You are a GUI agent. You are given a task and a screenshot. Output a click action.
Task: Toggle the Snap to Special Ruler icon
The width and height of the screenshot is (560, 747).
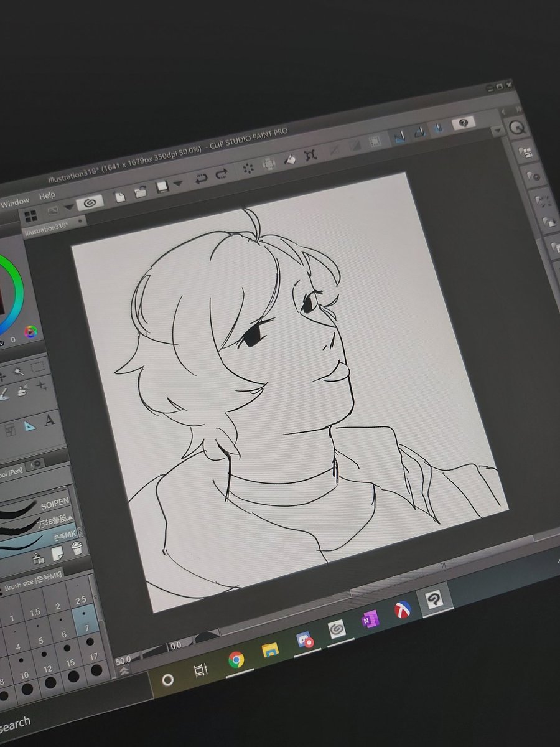(x=420, y=131)
